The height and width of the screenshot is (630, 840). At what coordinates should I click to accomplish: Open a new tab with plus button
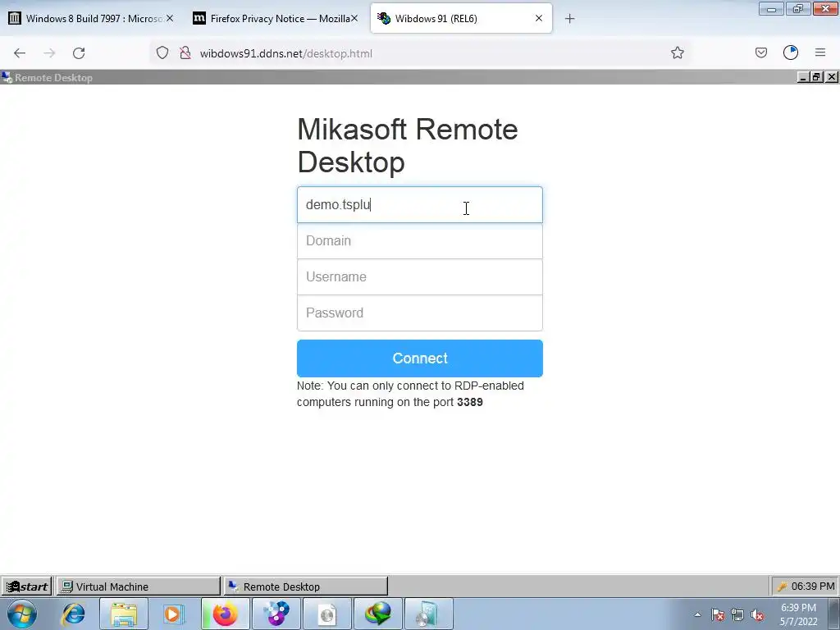point(569,19)
